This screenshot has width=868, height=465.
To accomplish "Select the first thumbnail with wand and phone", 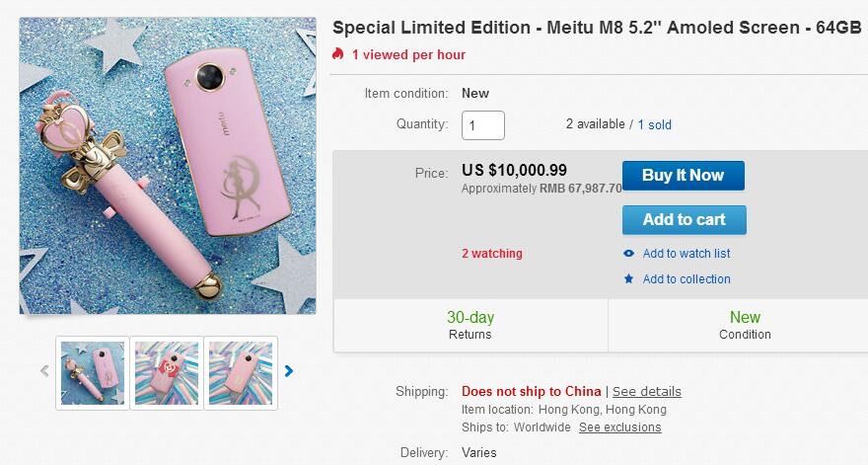I will (93, 372).
